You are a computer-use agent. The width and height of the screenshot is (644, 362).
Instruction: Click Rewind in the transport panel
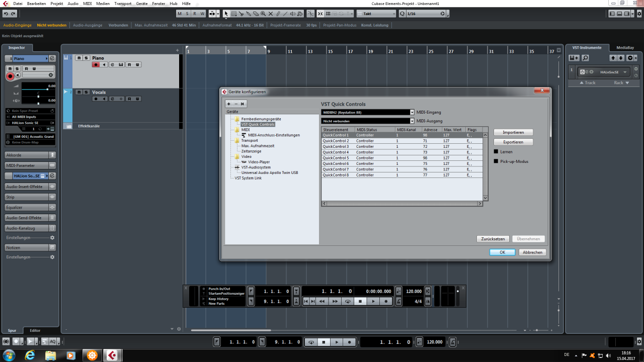[x=322, y=301]
